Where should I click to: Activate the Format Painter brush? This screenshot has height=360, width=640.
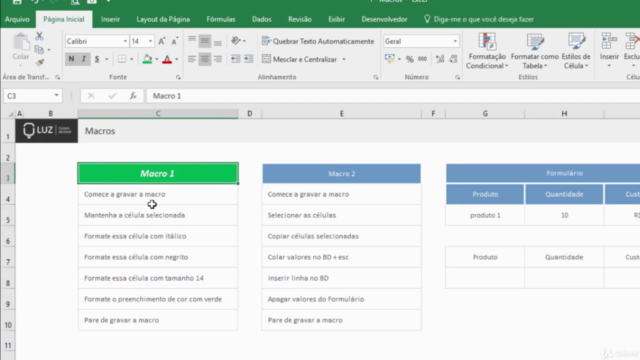40,62
